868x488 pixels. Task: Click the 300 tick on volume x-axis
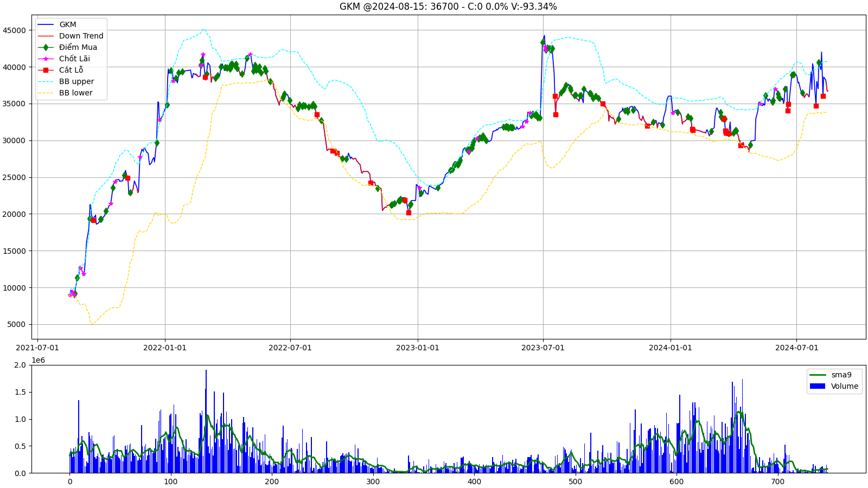pyautogui.click(x=373, y=481)
